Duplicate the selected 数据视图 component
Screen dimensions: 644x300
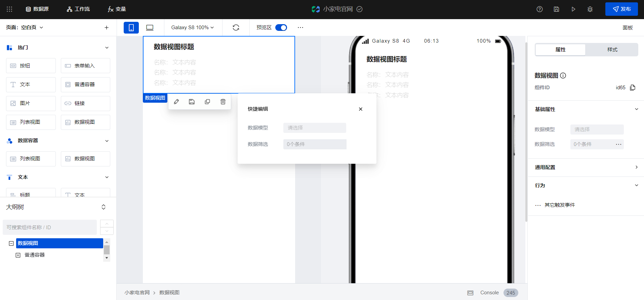207,102
